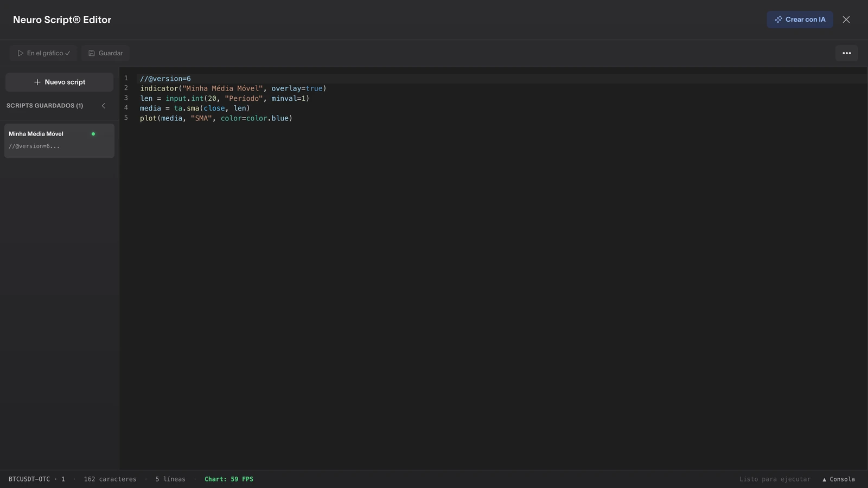The image size is (868, 488).
Task: Run script via En el gráfico button
Action: pyautogui.click(x=43, y=53)
